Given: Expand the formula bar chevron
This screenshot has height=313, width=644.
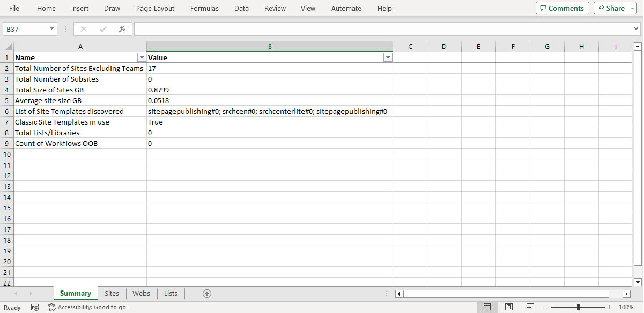Looking at the screenshot, I should click(636, 29).
